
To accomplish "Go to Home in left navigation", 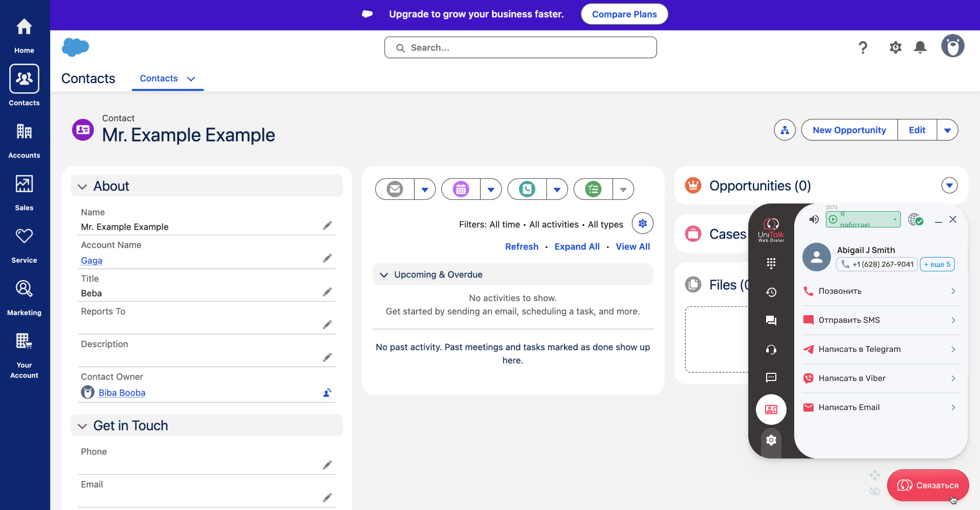I will 24,36.
